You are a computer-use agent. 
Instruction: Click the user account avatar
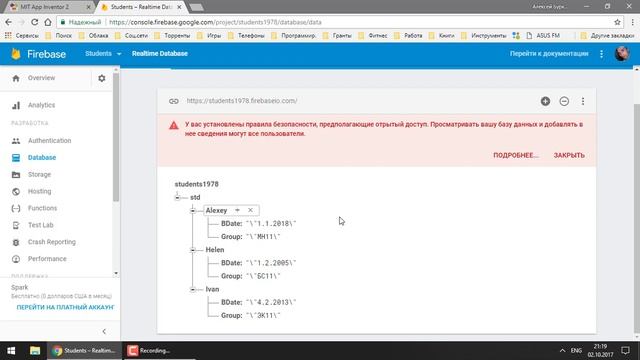[x=622, y=54]
